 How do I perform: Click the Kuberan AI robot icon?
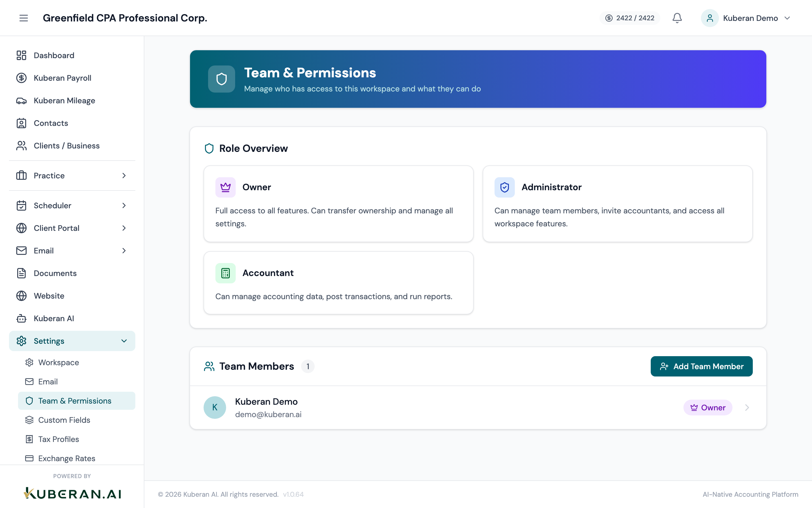[21, 318]
